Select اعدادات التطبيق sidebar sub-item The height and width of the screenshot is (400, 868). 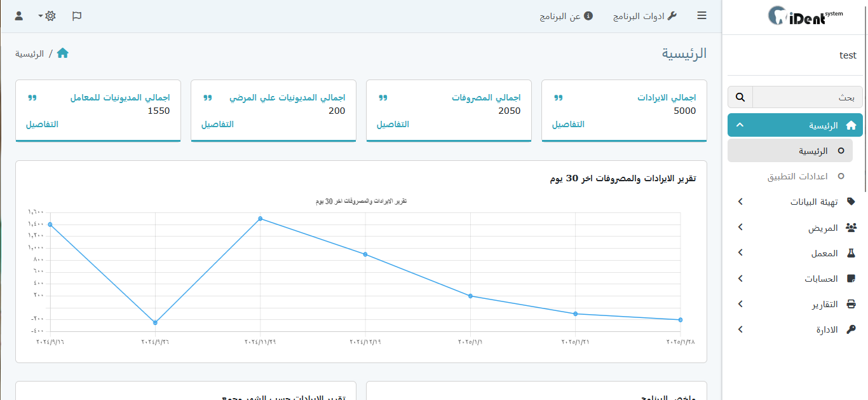click(797, 176)
